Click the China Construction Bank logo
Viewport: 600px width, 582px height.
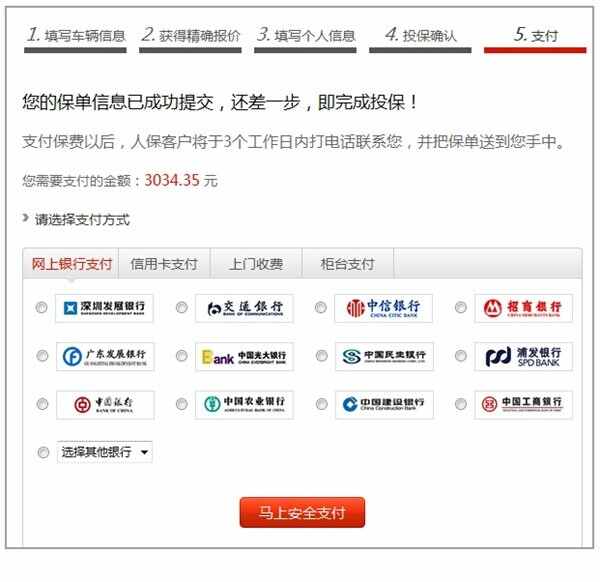click(384, 405)
